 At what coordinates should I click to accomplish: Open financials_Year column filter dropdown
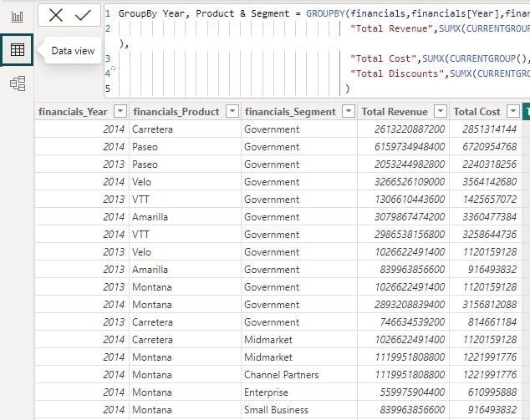click(120, 111)
